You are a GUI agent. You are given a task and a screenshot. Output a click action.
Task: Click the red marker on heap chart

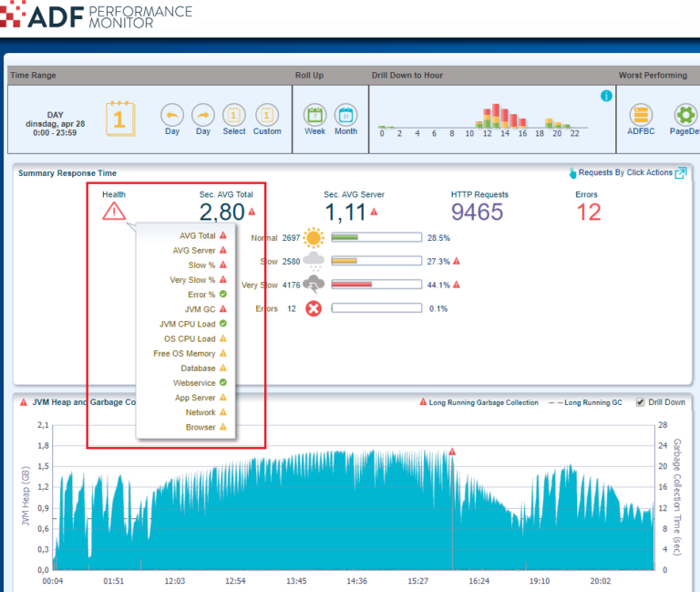tap(452, 452)
